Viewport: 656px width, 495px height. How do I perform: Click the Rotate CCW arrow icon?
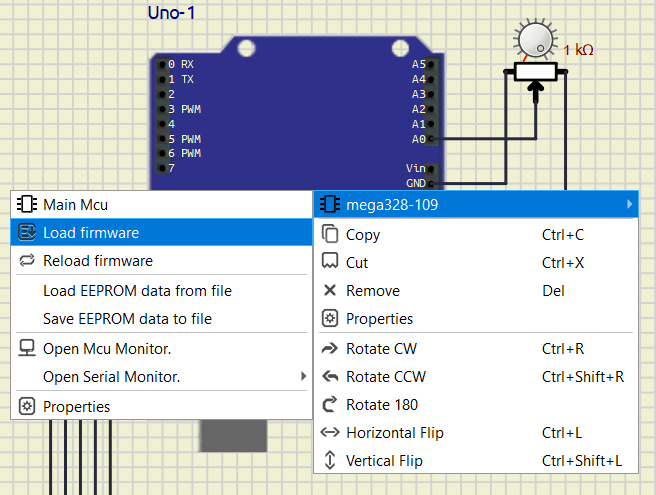pyautogui.click(x=330, y=377)
